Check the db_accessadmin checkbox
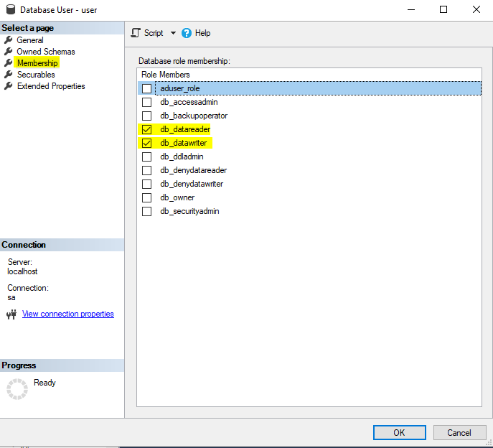 146,102
